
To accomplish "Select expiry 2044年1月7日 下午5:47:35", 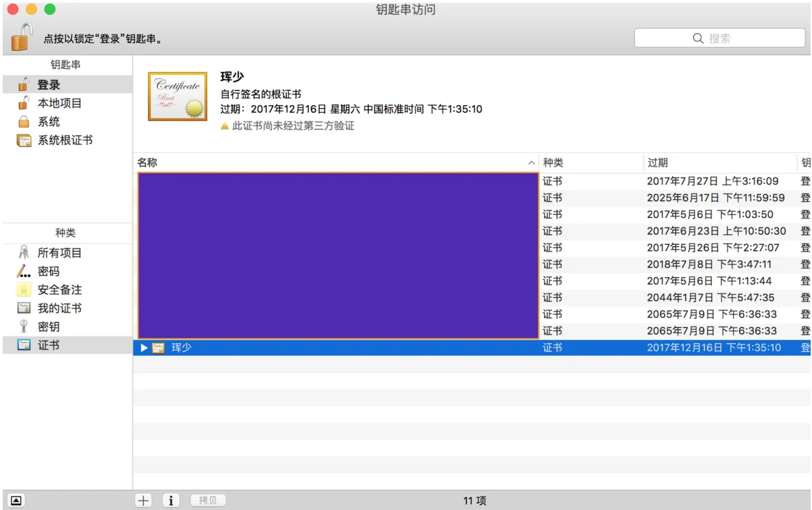I will pos(710,297).
